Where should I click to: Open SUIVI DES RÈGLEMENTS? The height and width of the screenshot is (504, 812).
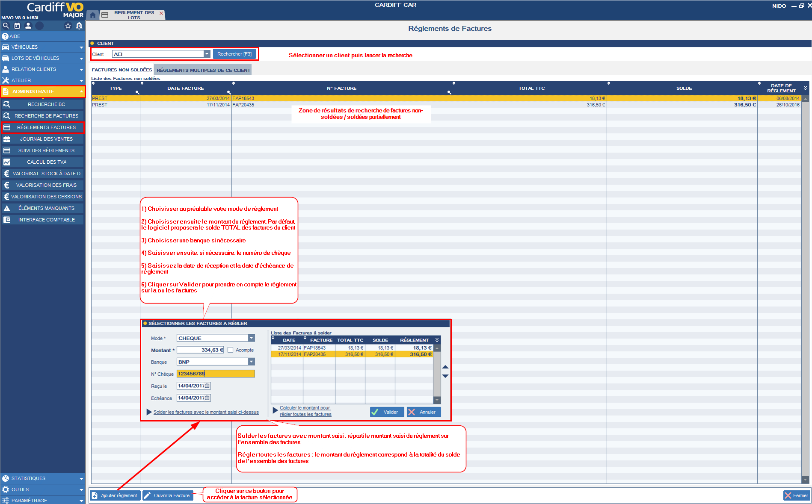coord(43,150)
